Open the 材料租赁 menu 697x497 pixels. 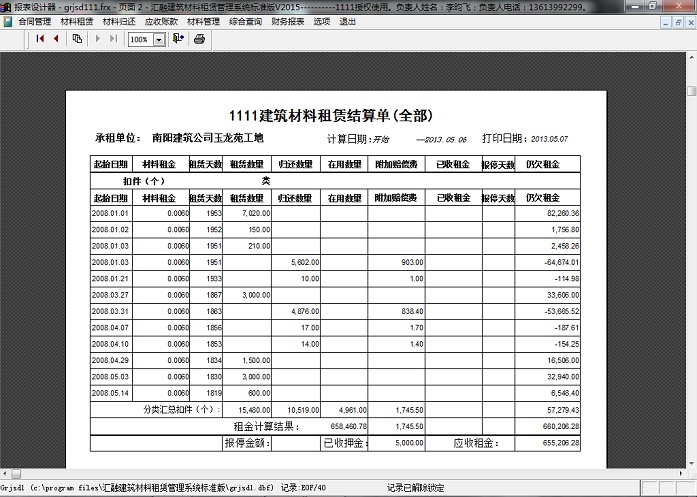coord(77,22)
